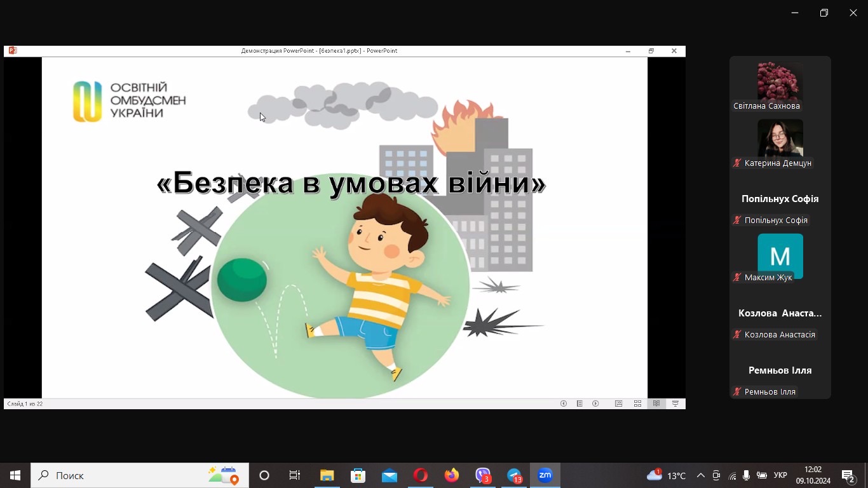This screenshot has width=868, height=488.
Task: Open the УКР keyboard language switcher
Action: pyautogui.click(x=781, y=475)
